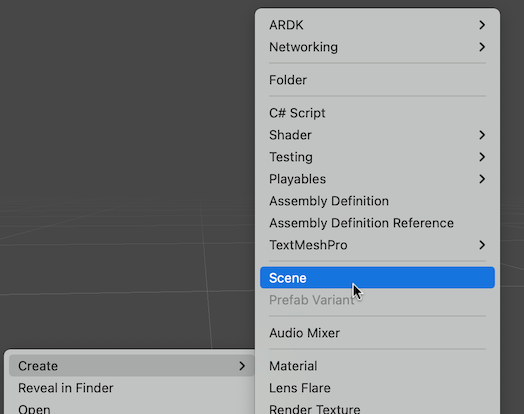Click the chevron beside Create
The width and height of the screenshot is (524, 414).
click(242, 366)
